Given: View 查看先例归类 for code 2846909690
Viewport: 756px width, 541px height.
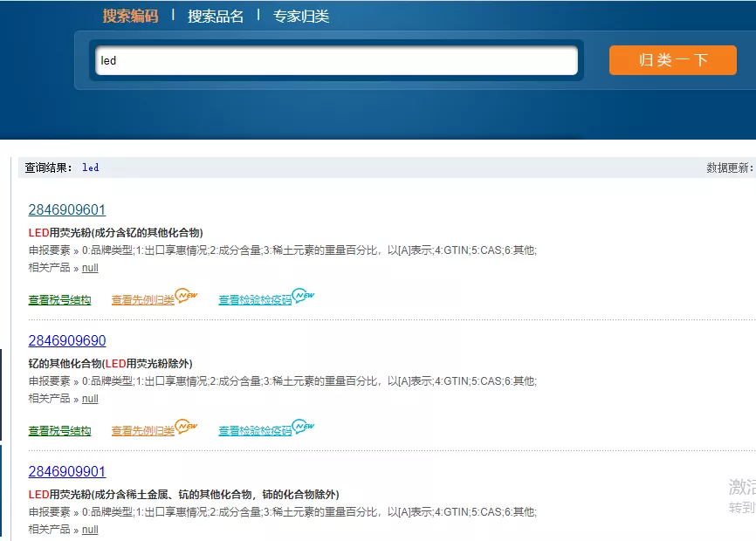Looking at the screenshot, I should click(x=142, y=431).
